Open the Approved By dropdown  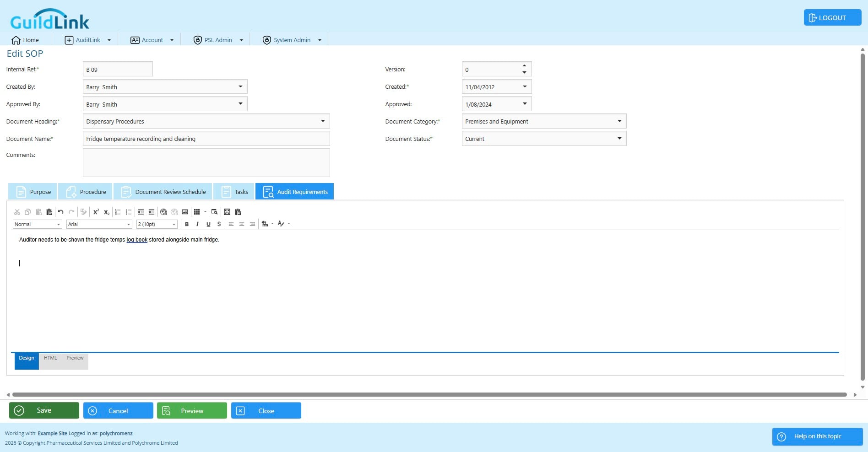240,104
